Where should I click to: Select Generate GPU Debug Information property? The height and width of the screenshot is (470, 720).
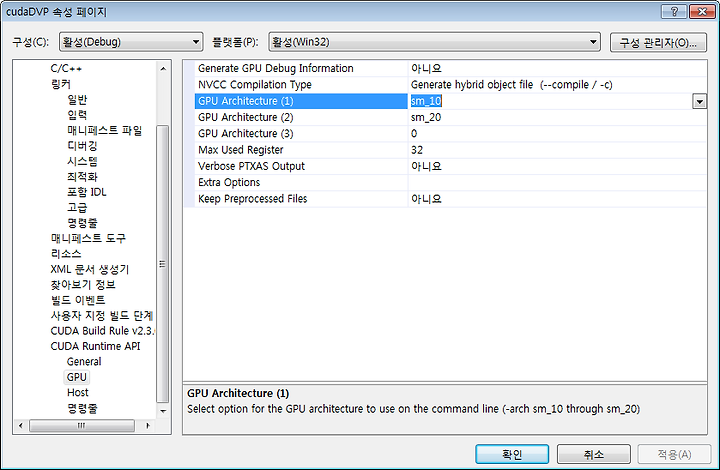tap(301, 68)
